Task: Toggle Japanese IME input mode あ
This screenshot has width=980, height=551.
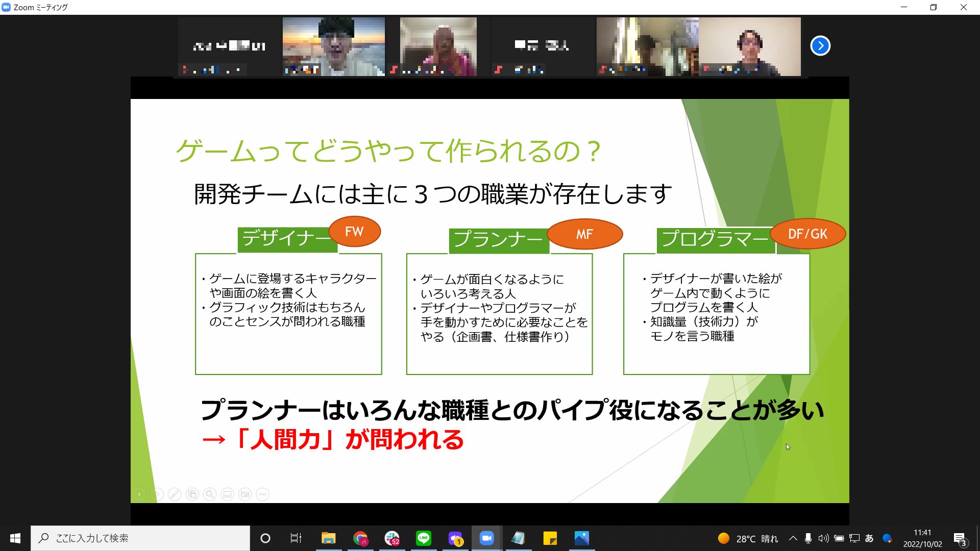Action: click(869, 538)
